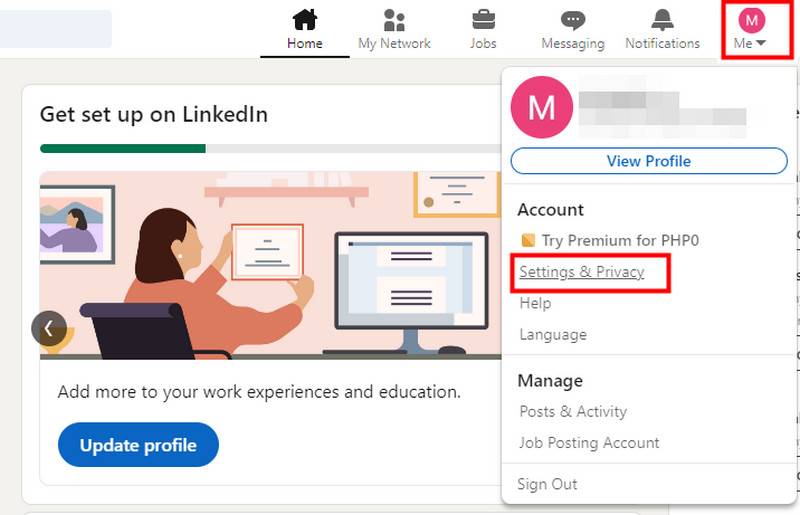Click Sign Out
The image size is (800, 515).
coord(547,484)
